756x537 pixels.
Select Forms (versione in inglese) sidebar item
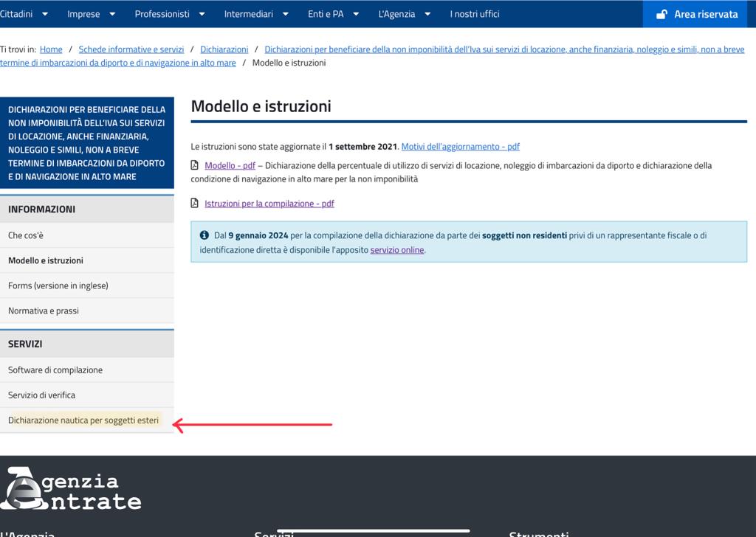pyautogui.click(x=58, y=285)
